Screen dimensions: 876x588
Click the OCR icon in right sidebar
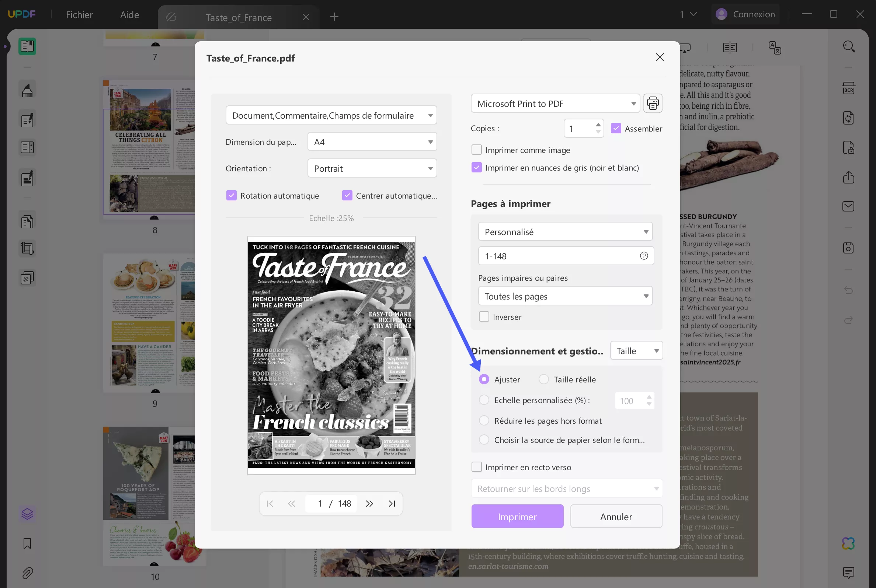pos(848,88)
